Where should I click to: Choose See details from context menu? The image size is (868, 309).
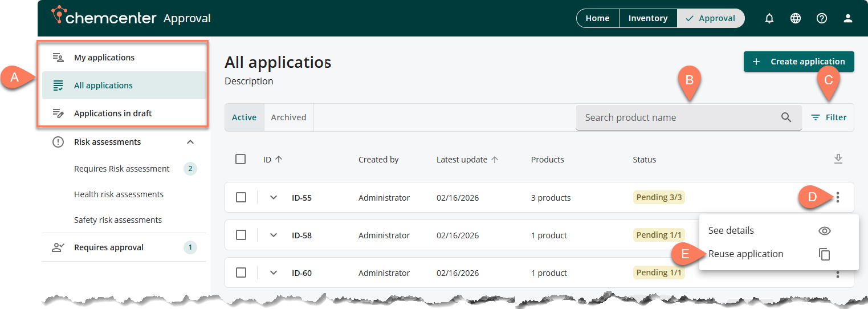click(731, 230)
